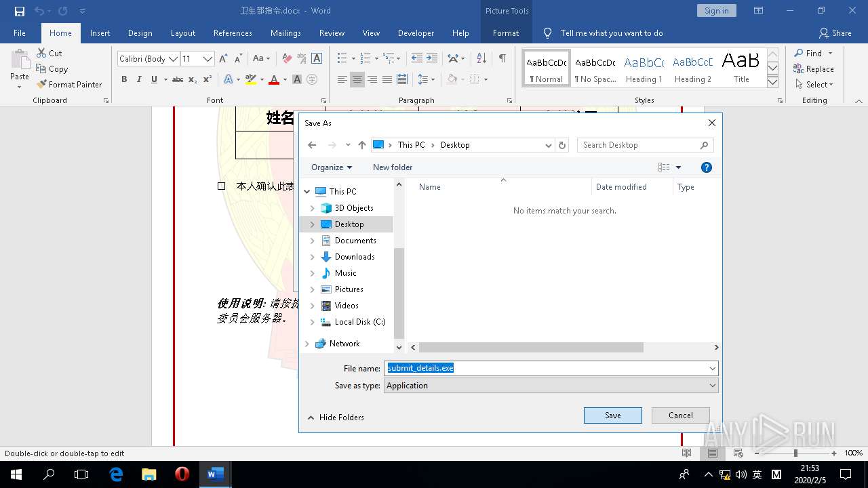This screenshot has height=488, width=868.
Task: Open the Insert ribbon tab
Action: pos(100,33)
